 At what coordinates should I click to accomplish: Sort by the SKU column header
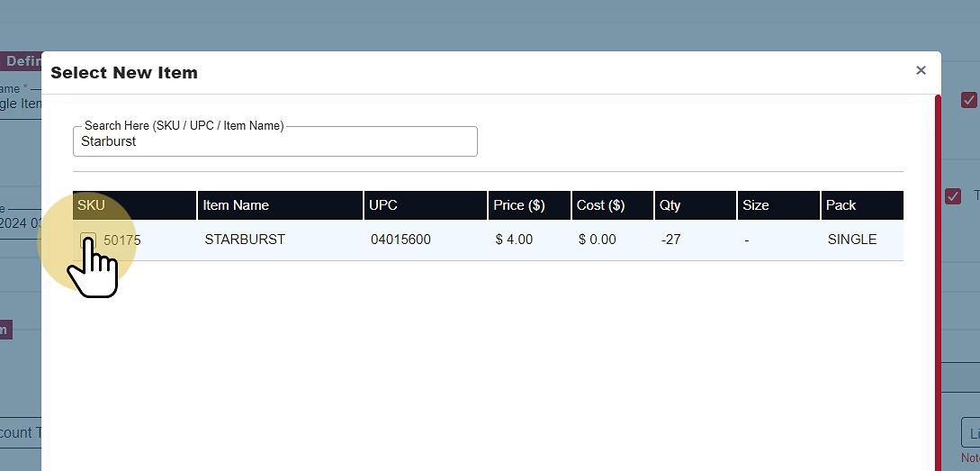pyautogui.click(x=92, y=205)
